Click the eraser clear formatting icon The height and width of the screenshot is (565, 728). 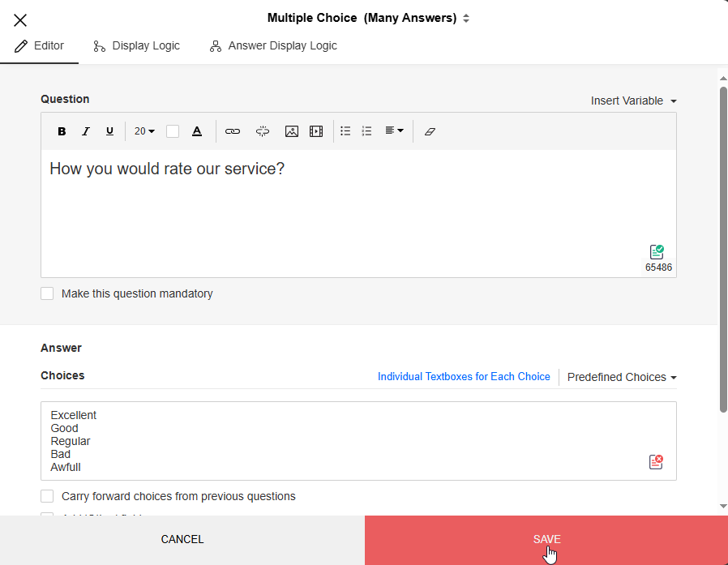pyautogui.click(x=430, y=131)
